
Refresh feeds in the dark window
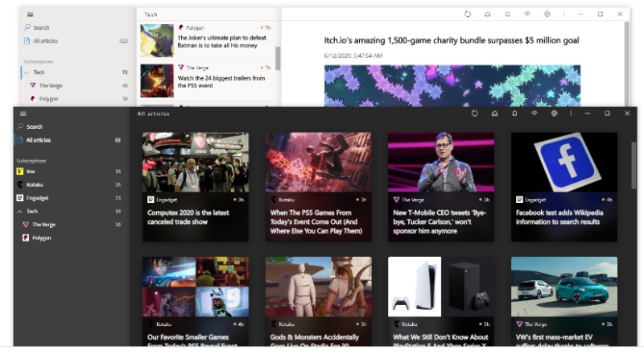[x=474, y=114]
